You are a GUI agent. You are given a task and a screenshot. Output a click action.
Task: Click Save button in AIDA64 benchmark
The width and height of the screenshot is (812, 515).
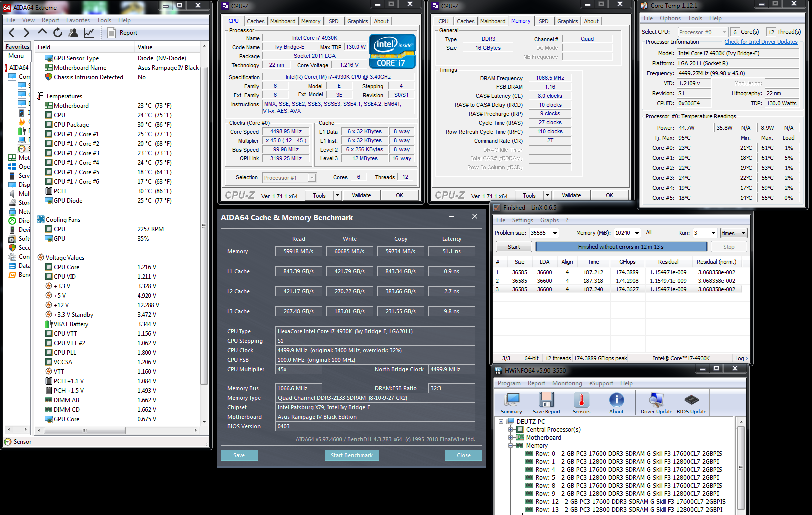(239, 455)
